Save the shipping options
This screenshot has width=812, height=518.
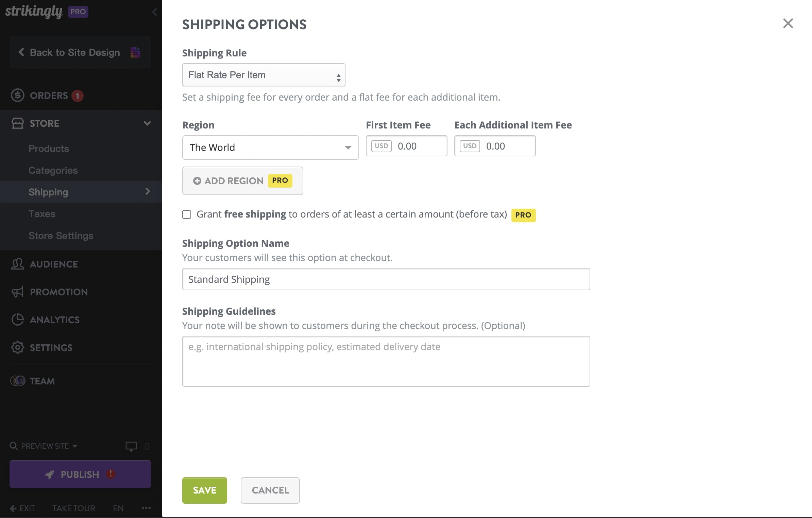point(204,490)
